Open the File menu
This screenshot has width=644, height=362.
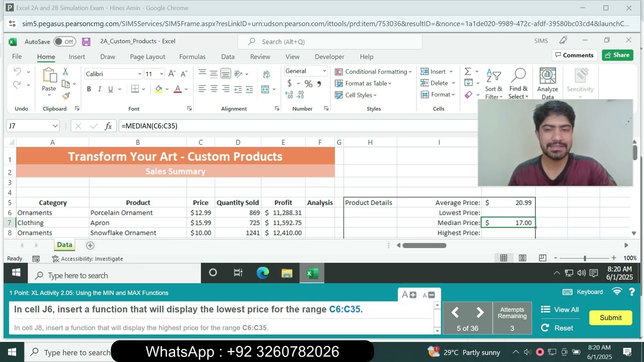17,57
